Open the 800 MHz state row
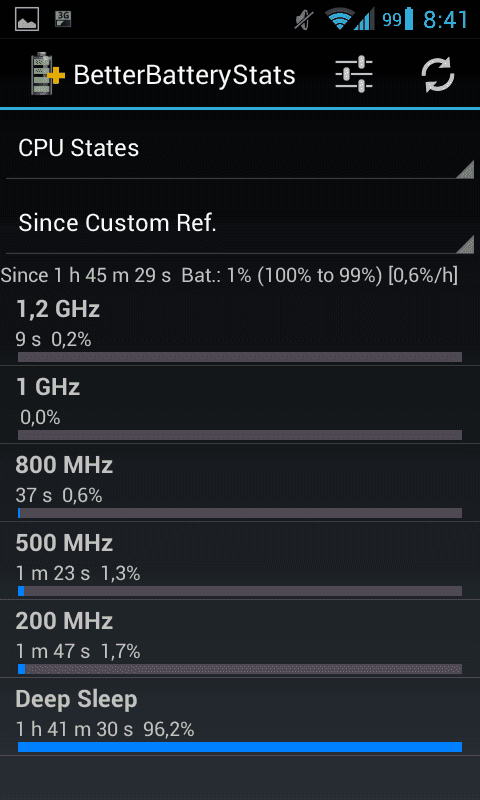This screenshot has height=800, width=480. (240, 483)
